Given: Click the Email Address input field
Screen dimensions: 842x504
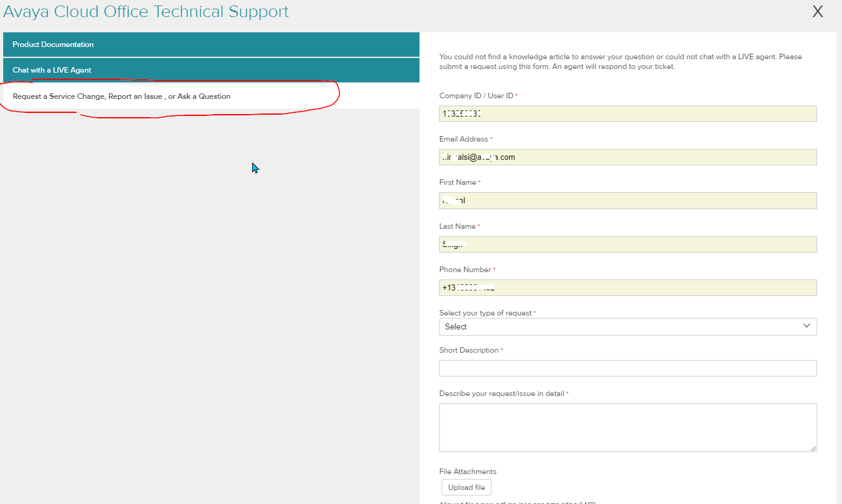Looking at the screenshot, I should tap(628, 157).
